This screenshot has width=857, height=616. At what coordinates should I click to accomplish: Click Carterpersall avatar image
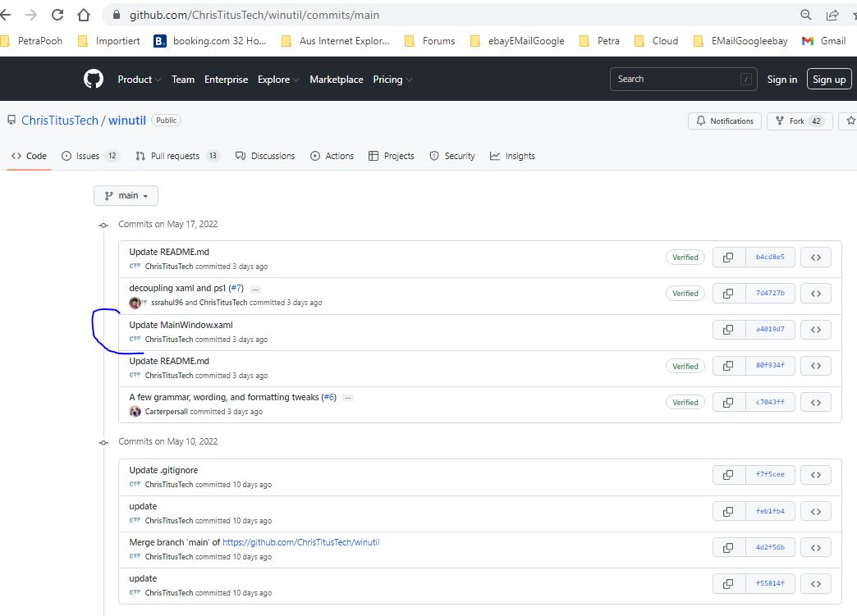pos(135,411)
